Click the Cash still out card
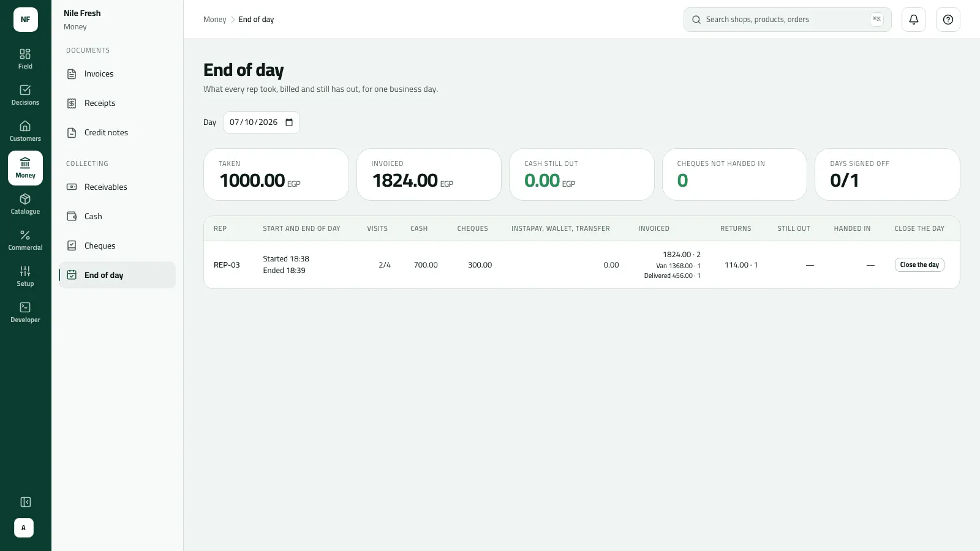980x551 pixels. [x=581, y=174]
